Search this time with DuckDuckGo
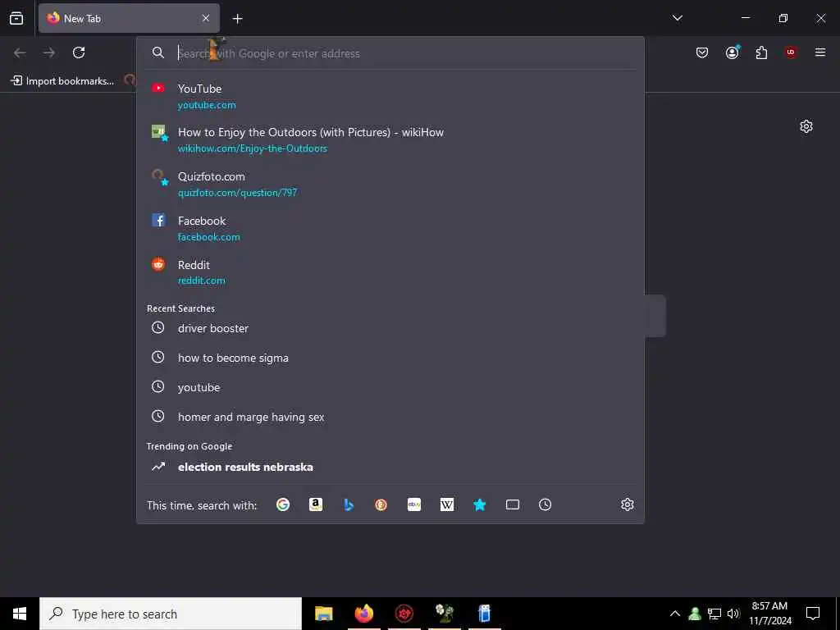Image resolution: width=840 pixels, height=630 pixels. click(381, 504)
